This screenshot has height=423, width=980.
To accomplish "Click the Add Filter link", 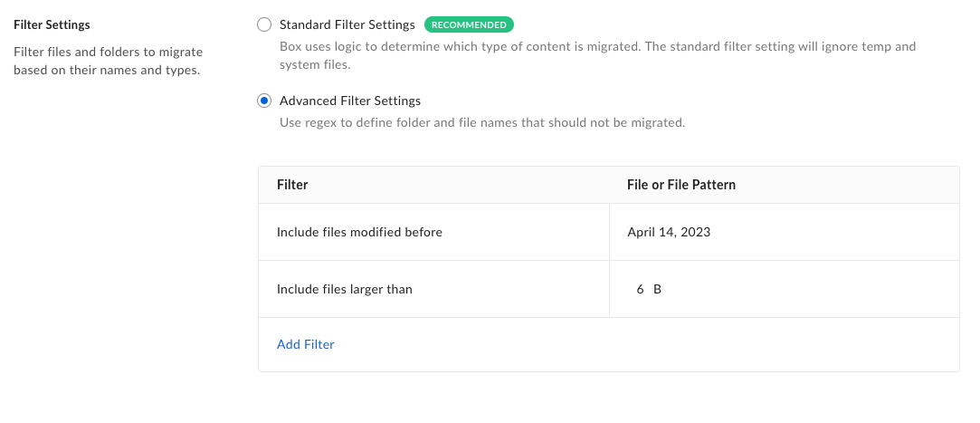I will [306, 344].
